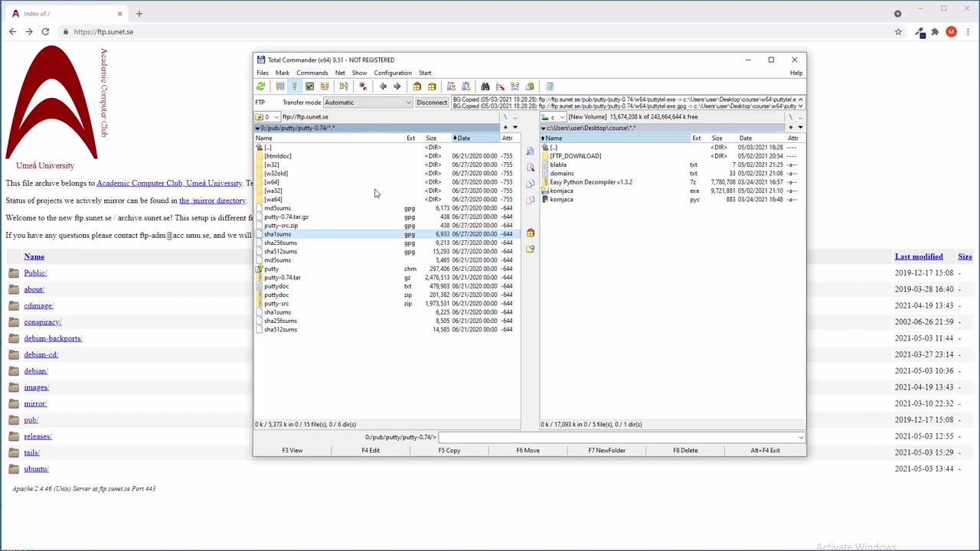
Task: Open left panel favorites star hotlist
Action: tap(505, 127)
